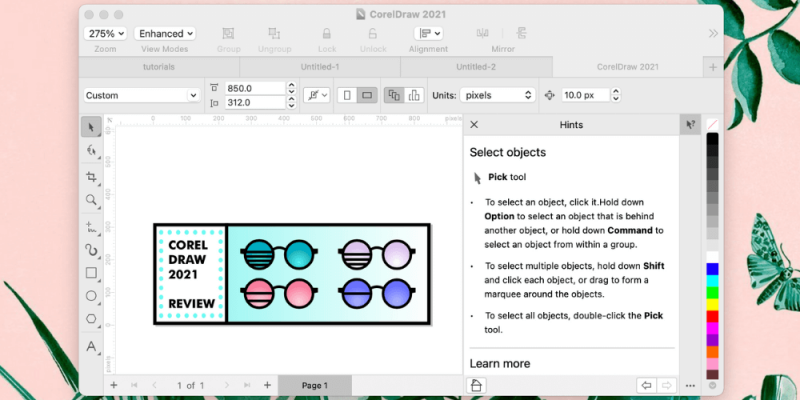Switch page to landscape orientation
This screenshot has height=400, width=800.
tap(367, 95)
